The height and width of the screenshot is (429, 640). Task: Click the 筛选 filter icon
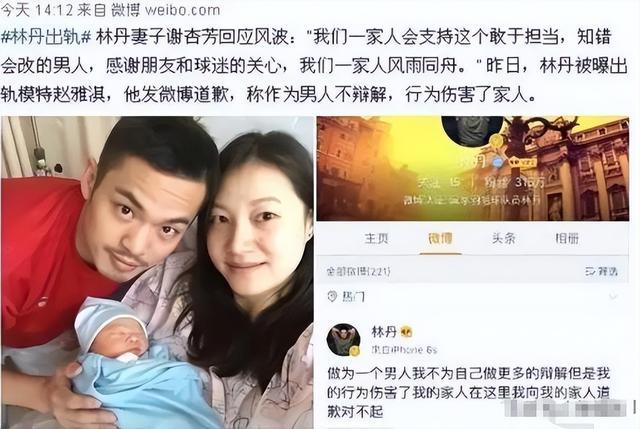coord(590,271)
